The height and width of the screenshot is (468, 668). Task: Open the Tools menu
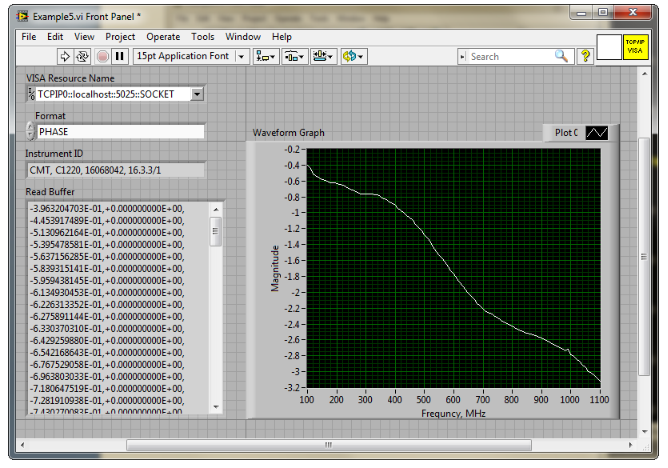202,37
